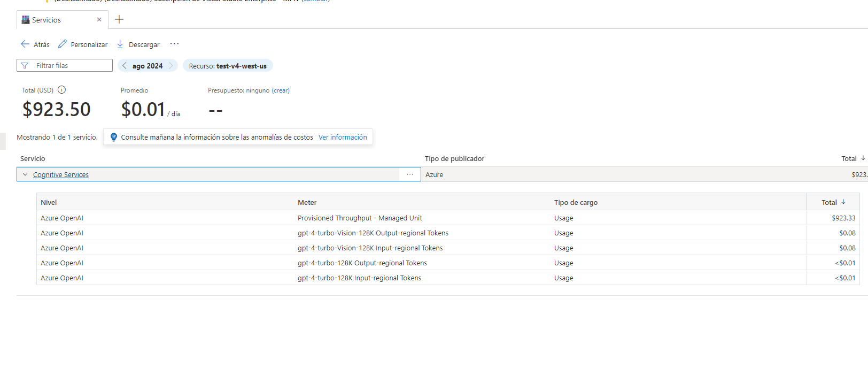Screen dimensions: 868x367
Task: Sort the inner table Total column
Action: click(x=833, y=202)
